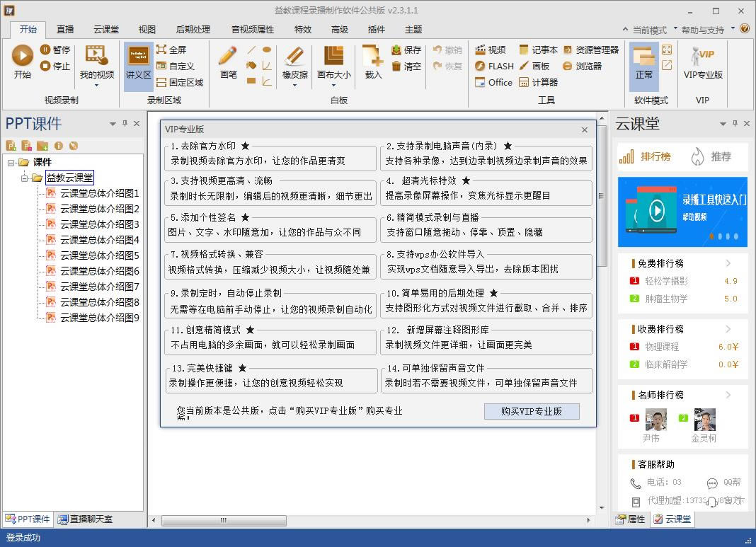Select 正常 software mode
Viewport: 756px width, 547px height.
pyautogui.click(x=643, y=66)
